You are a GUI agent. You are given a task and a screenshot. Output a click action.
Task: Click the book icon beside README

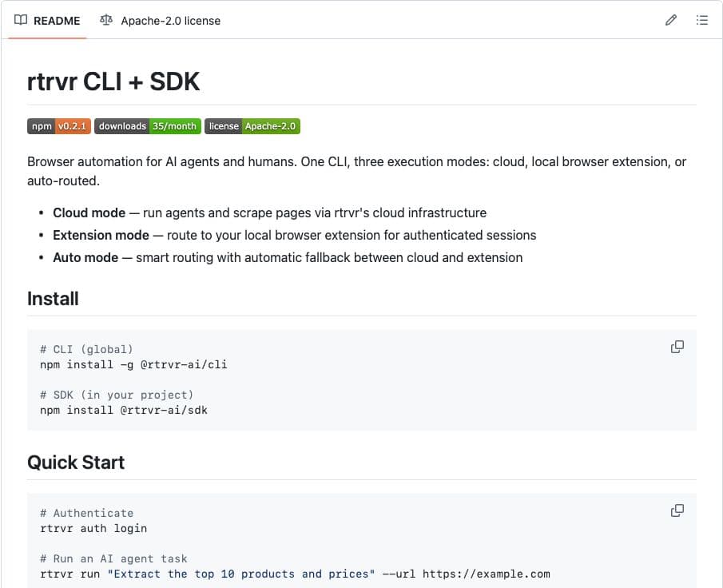pyautogui.click(x=21, y=20)
